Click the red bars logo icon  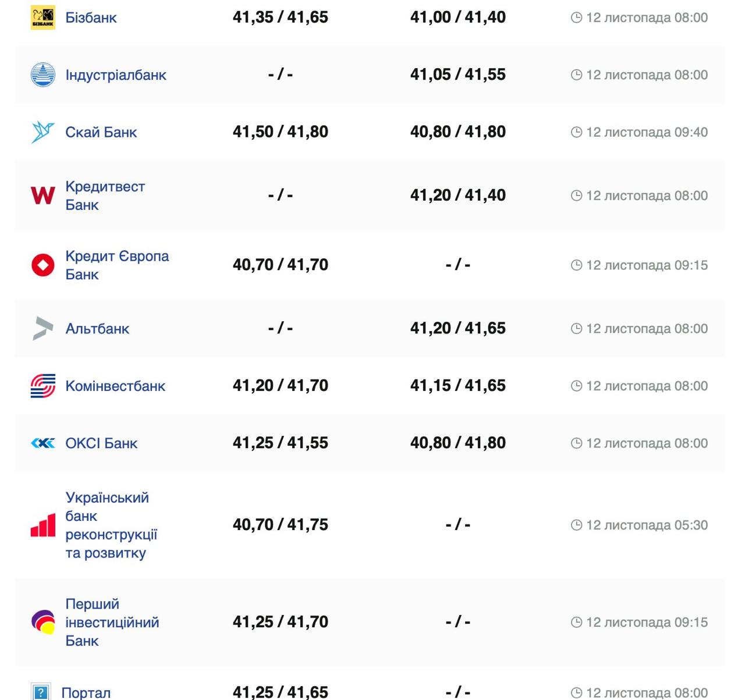[x=42, y=525]
